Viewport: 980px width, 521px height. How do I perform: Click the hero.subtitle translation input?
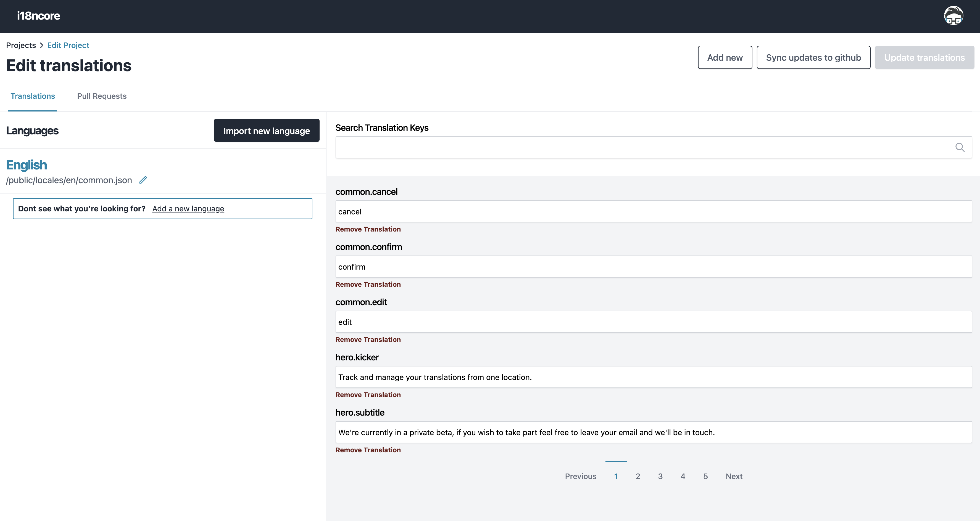654,432
